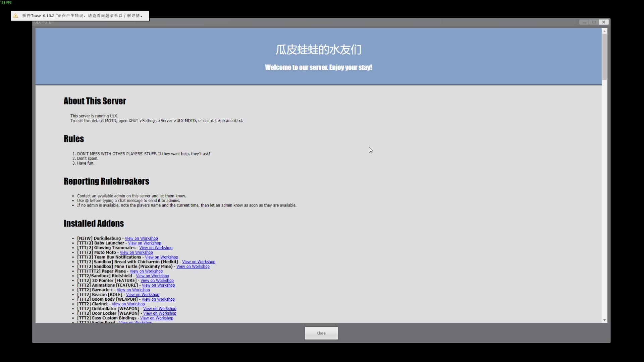This screenshot has height=362, width=644.
Task: Open Workshop link for Bread with Chicharrón
Action: point(199,262)
